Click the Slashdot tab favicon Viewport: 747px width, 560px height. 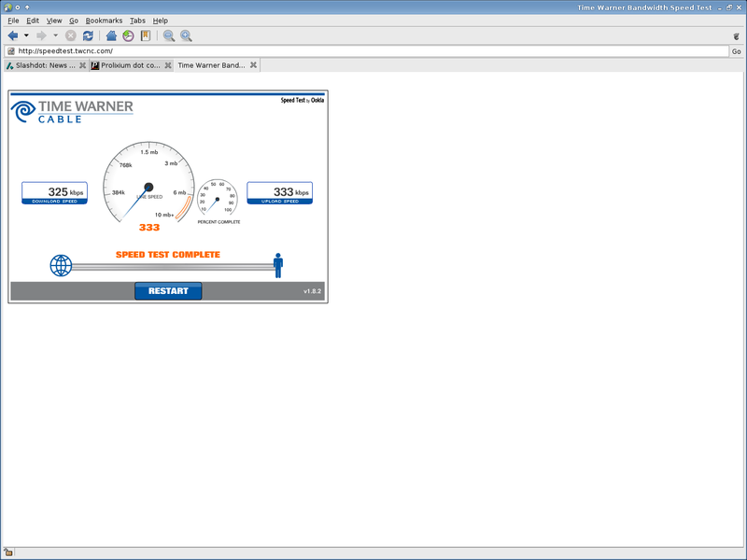point(9,65)
